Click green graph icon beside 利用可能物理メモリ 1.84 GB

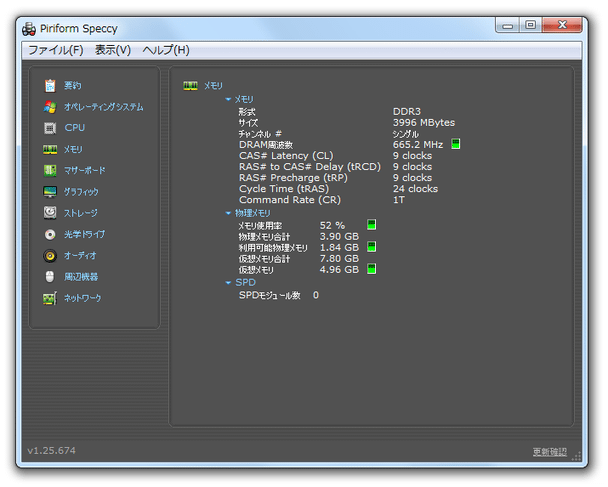(371, 247)
